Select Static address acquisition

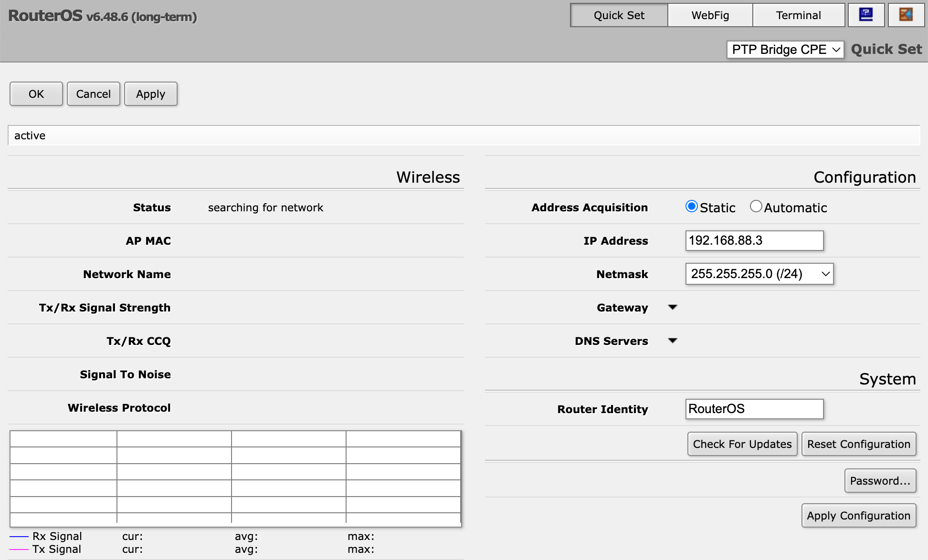point(691,207)
